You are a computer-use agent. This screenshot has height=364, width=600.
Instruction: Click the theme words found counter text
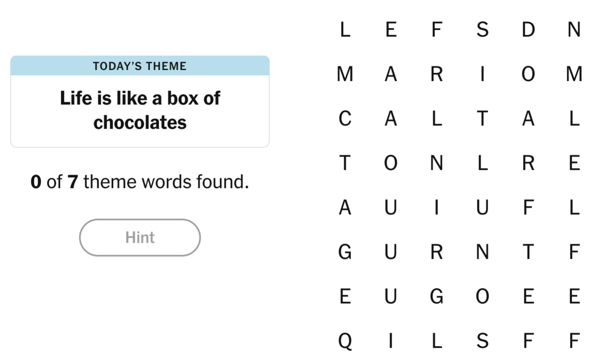point(140,182)
